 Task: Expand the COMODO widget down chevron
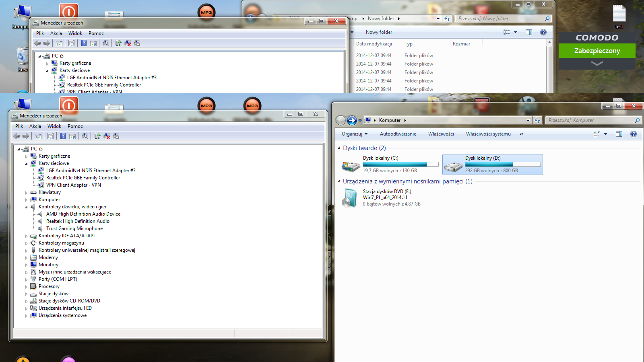click(597, 64)
